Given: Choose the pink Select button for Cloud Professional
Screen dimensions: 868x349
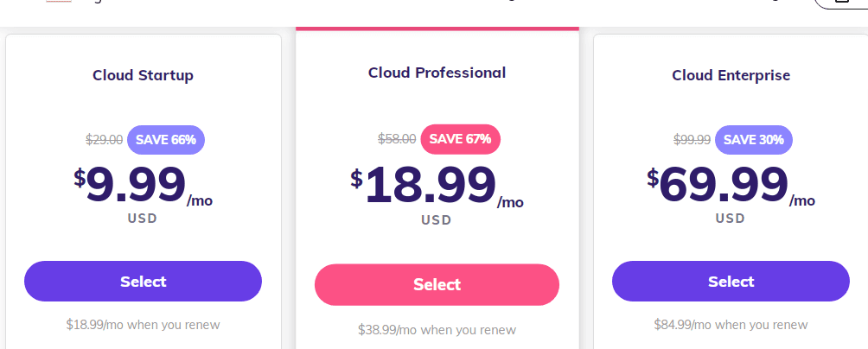Looking at the screenshot, I should coord(437,285).
